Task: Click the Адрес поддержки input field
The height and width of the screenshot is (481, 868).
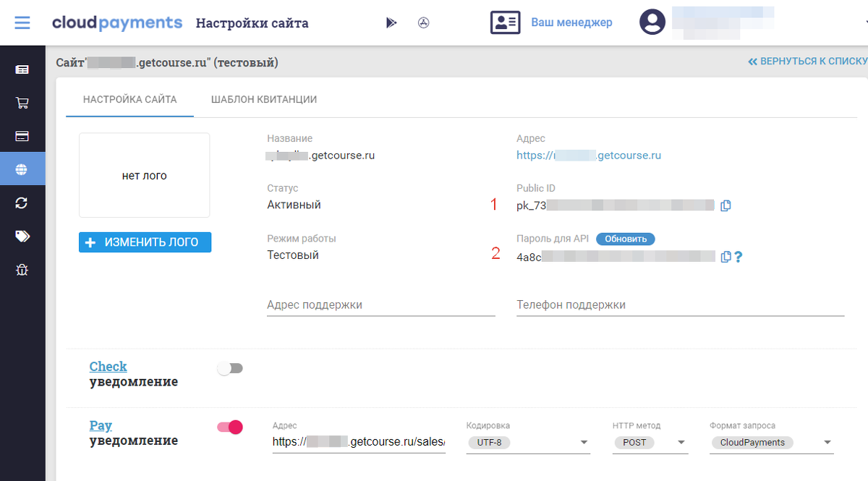Action: click(380, 305)
